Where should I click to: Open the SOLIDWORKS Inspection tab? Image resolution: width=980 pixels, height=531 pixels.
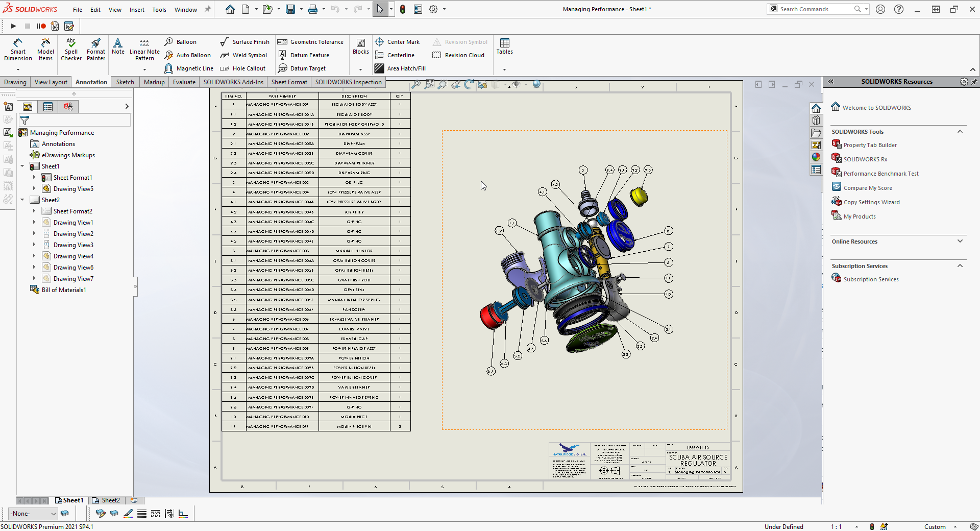click(348, 82)
